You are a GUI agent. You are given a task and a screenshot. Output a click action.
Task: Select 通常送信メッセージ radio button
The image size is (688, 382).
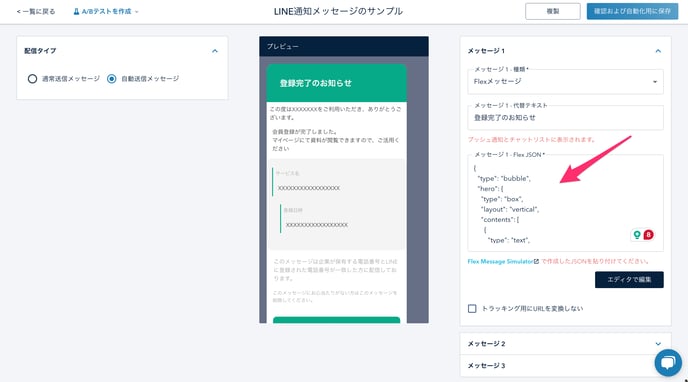point(32,79)
